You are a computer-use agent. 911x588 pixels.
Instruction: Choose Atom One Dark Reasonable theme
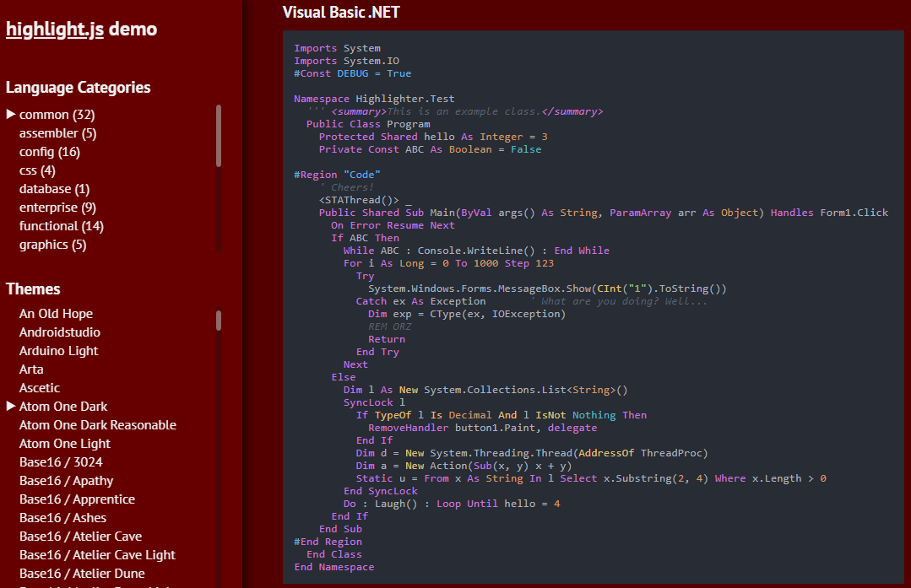98,425
